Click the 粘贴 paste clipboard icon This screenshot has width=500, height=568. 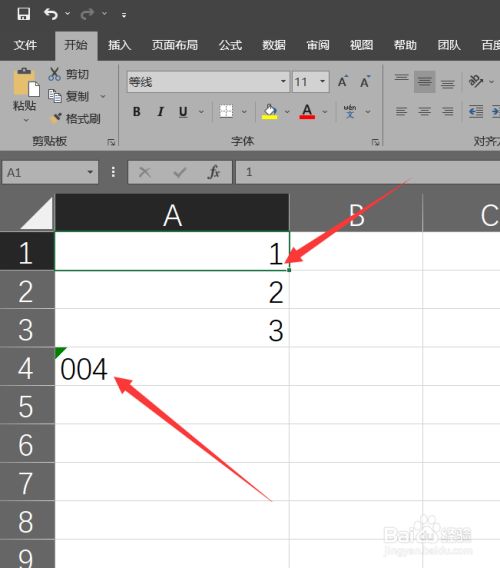pyautogui.click(x=26, y=83)
